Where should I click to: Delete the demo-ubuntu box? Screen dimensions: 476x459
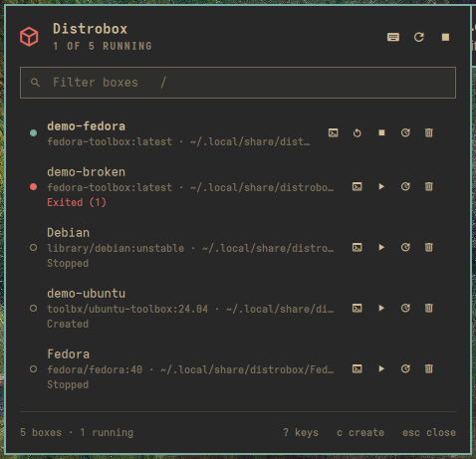tap(429, 308)
